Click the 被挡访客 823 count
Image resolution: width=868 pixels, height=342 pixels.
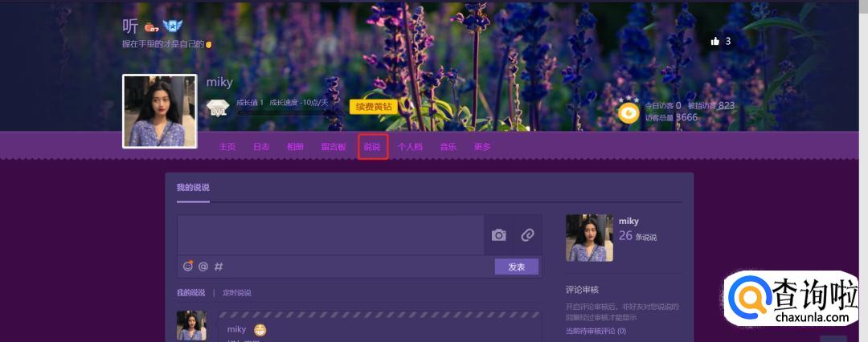click(711, 105)
